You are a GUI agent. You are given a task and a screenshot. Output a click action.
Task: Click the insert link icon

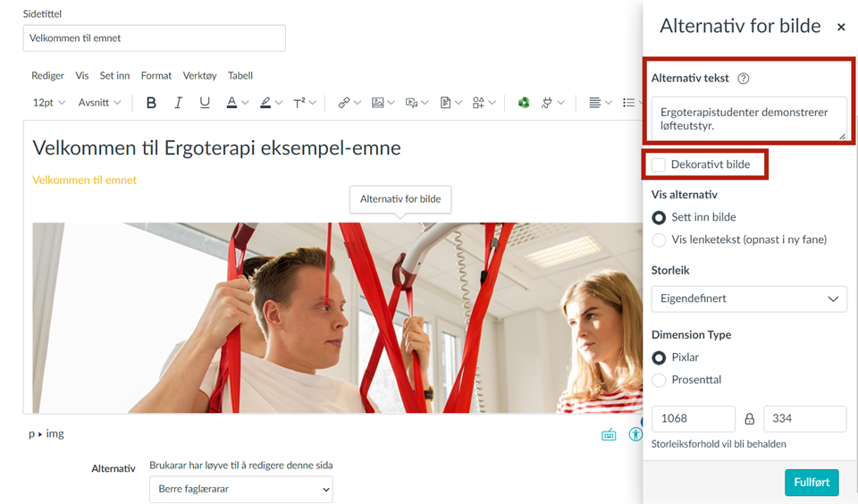[x=344, y=103]
